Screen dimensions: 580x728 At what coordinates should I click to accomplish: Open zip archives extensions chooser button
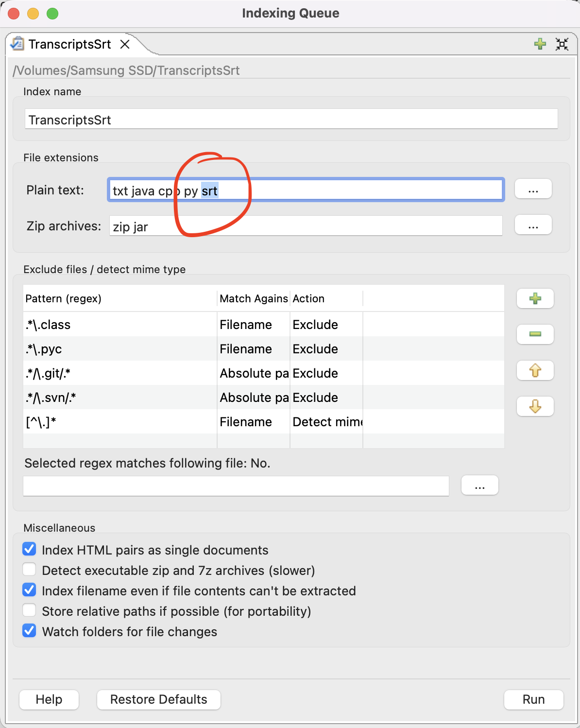point(533,225)
